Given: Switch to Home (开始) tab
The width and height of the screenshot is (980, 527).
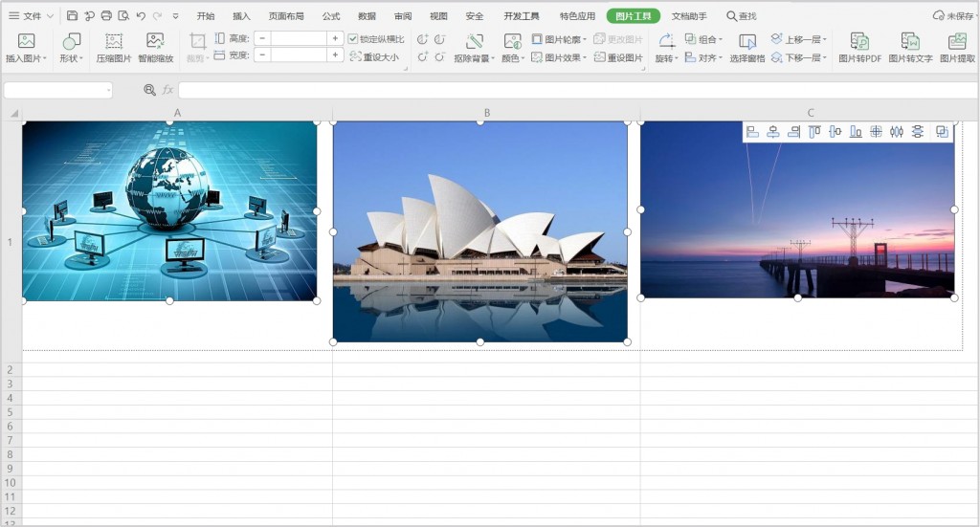Looking at the screenshot, I should click(206, 15).
